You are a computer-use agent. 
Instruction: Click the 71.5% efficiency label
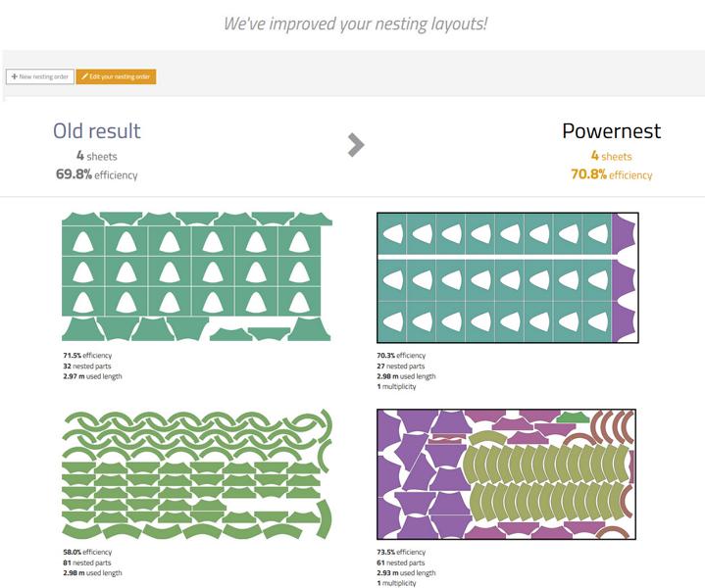(87, 355)
